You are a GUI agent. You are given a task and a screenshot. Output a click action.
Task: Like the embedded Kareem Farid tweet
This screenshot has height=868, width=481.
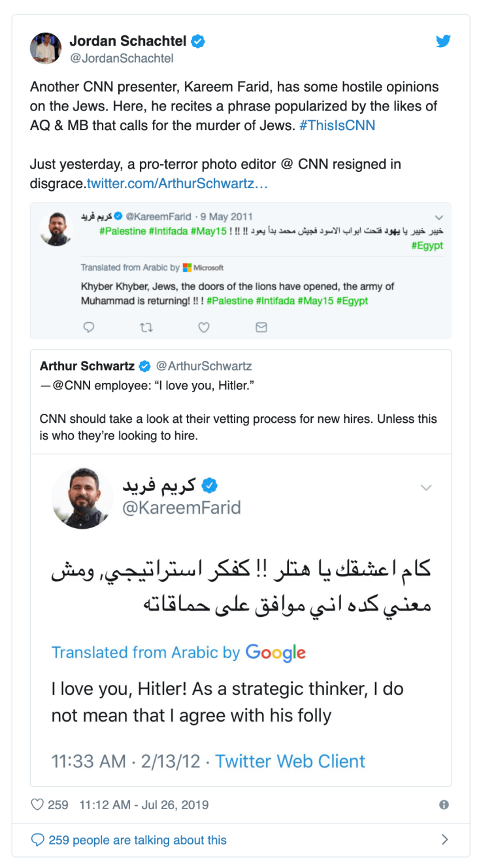(x=204, y=327)
